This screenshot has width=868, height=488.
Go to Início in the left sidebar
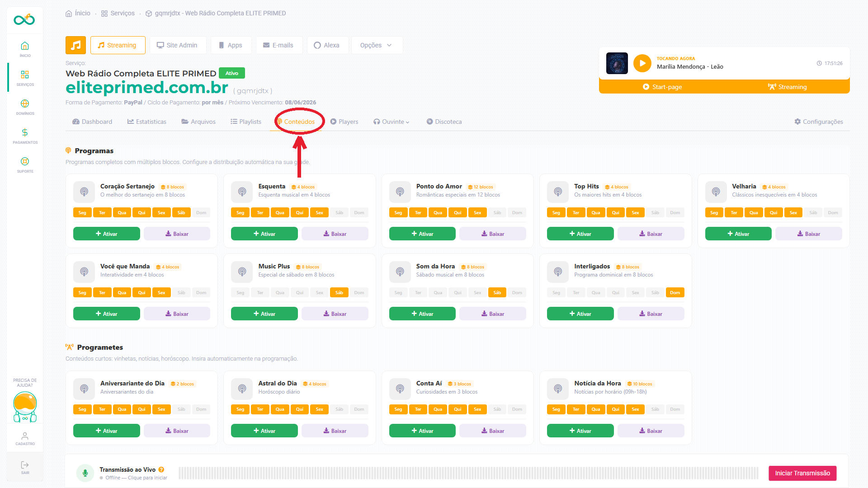pyautogui.click(x=25, y=49)
